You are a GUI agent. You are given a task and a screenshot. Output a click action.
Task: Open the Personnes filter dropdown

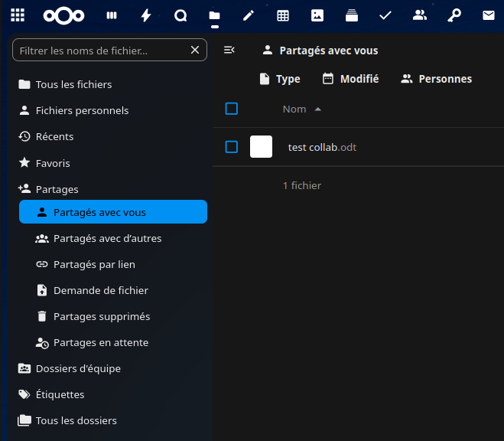436,79
